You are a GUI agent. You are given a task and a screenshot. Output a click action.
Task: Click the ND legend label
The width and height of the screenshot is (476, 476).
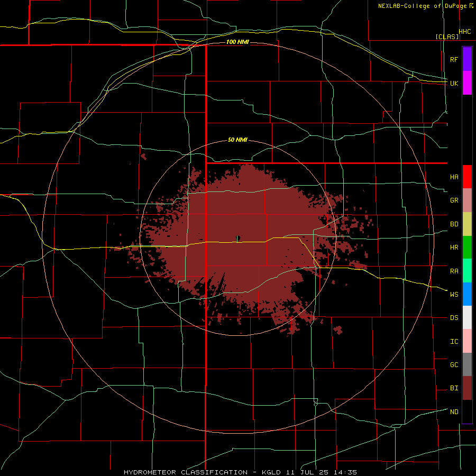point(454,412)
